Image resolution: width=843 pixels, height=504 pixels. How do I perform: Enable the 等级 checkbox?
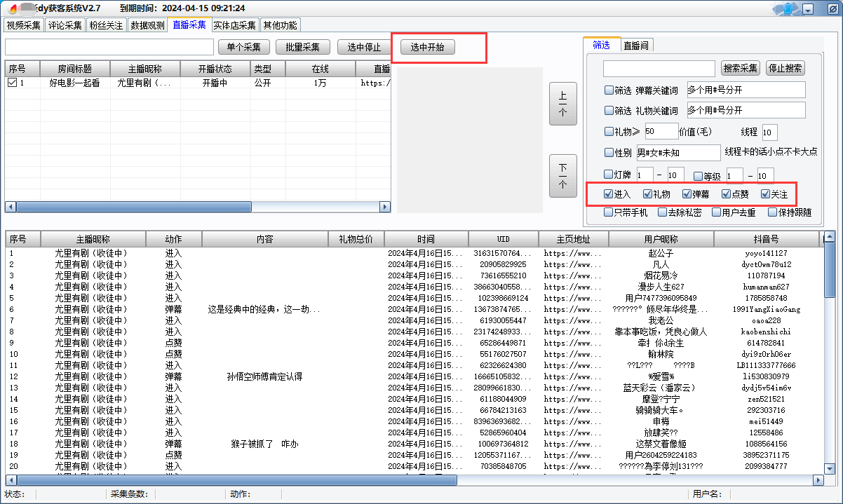[x=698, y=176]
